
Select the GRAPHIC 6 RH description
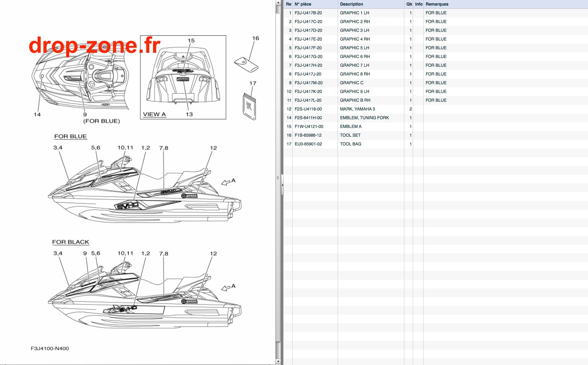tap(355, 57)
